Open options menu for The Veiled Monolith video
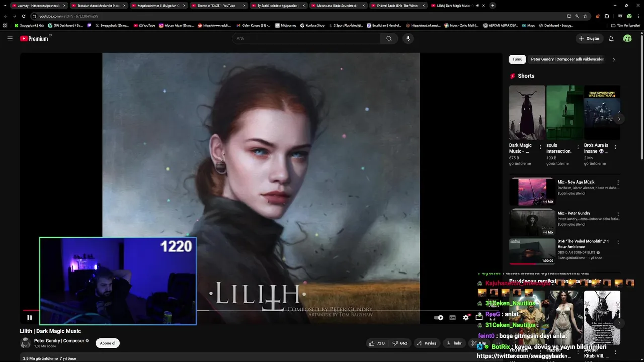The image size is (644, 362). pos(618,242)
